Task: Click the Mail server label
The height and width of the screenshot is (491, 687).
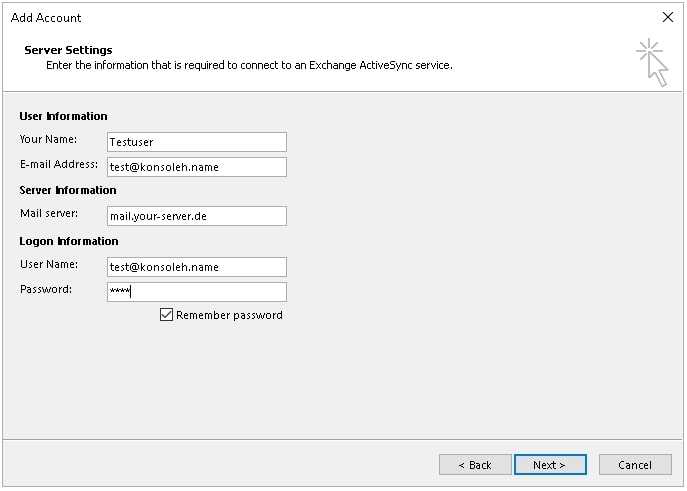Action: point(49,213)
